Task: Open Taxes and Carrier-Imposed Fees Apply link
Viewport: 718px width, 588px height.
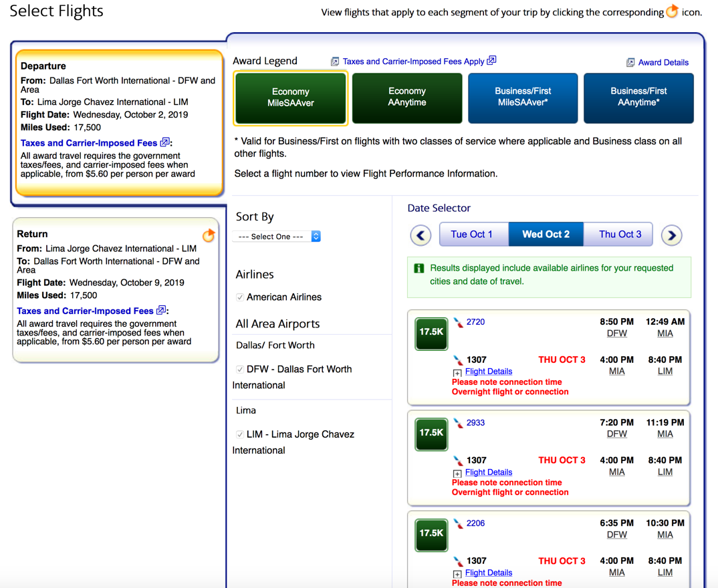Action: tap(414, 61)
